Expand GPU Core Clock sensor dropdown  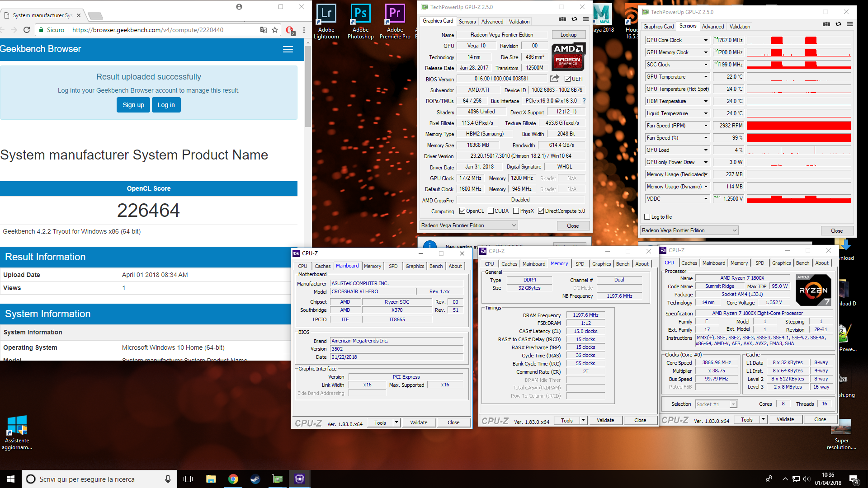click(x=706, y=40)
